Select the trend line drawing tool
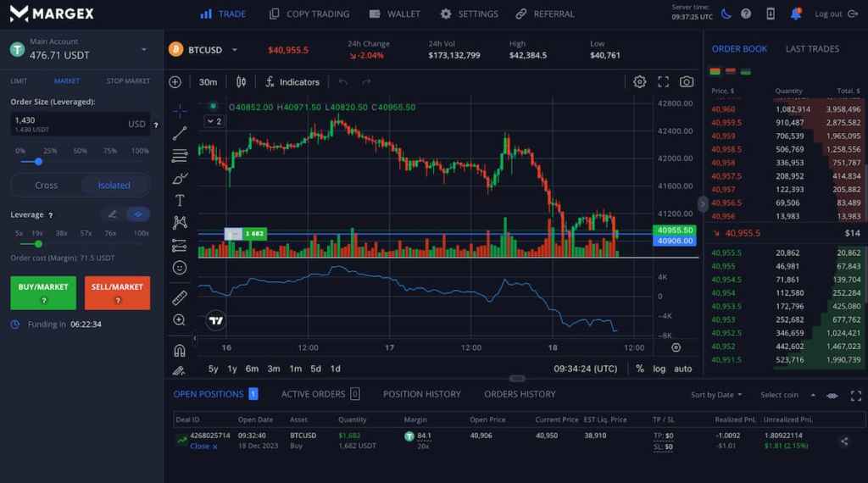The image size is (868, 483). tap(180, 133)
